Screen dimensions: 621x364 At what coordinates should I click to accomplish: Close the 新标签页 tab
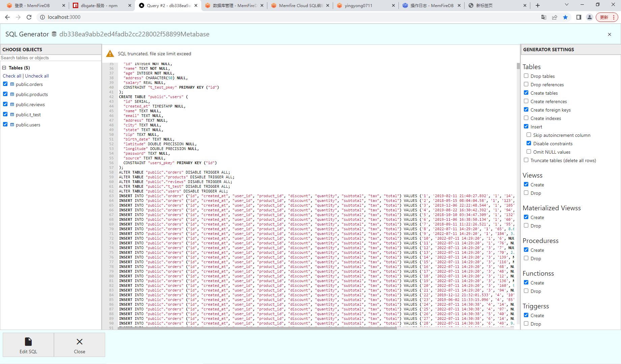pos(525,5)
